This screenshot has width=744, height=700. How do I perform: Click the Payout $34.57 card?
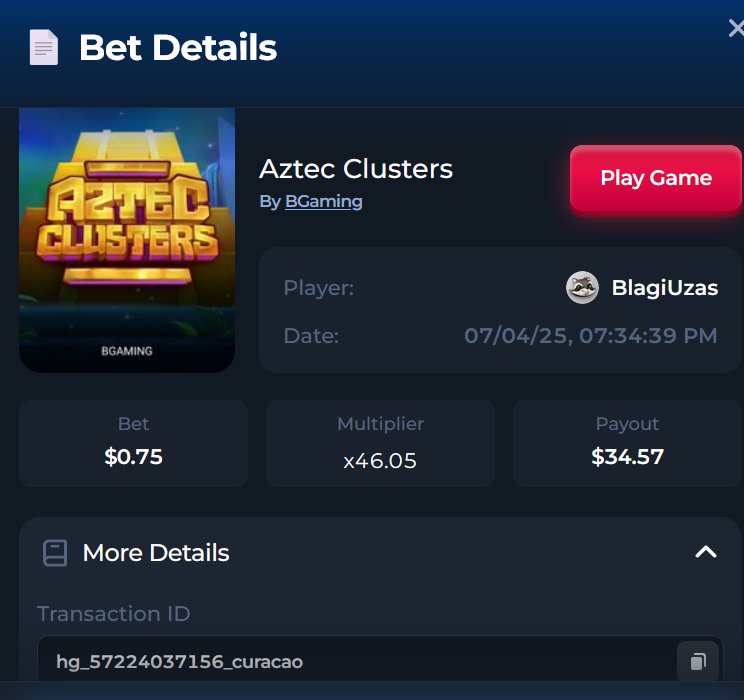(627, 443)
